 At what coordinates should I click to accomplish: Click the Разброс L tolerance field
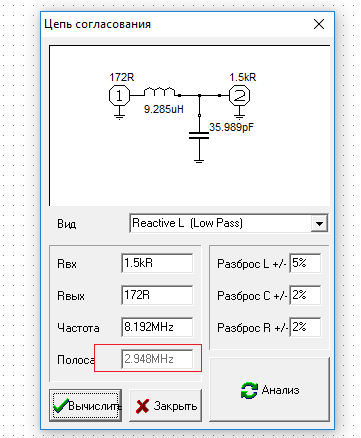[x=305, y=263]
